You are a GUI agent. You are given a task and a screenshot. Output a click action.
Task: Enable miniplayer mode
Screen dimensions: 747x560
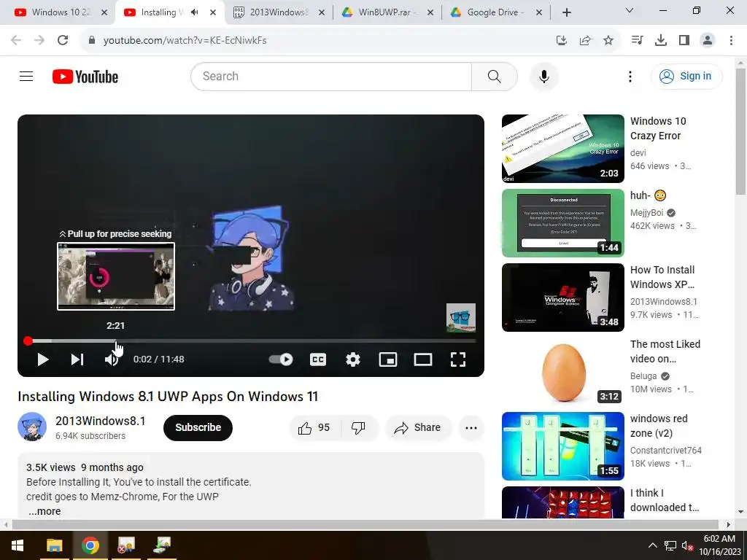coord(388,359)
